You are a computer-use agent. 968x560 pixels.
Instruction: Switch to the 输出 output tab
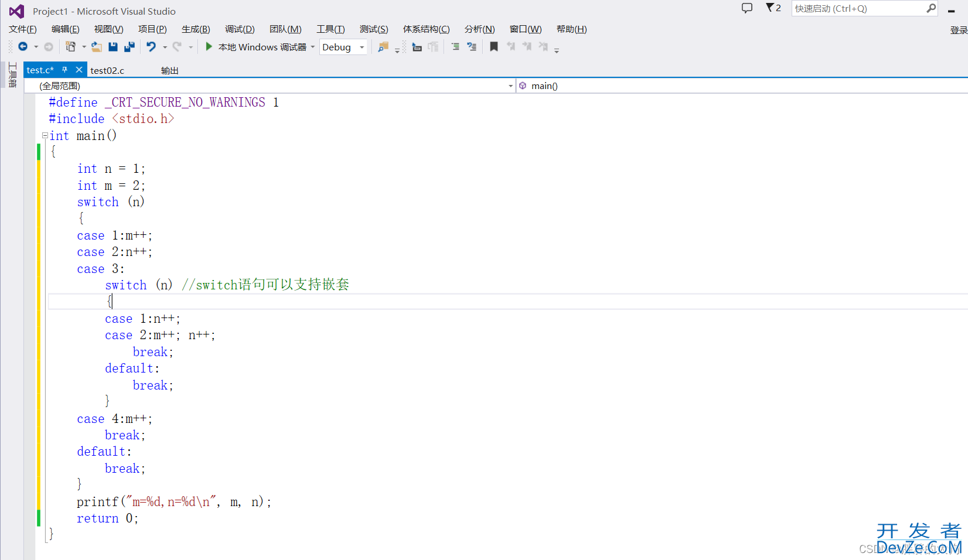[x=170, y=70]
